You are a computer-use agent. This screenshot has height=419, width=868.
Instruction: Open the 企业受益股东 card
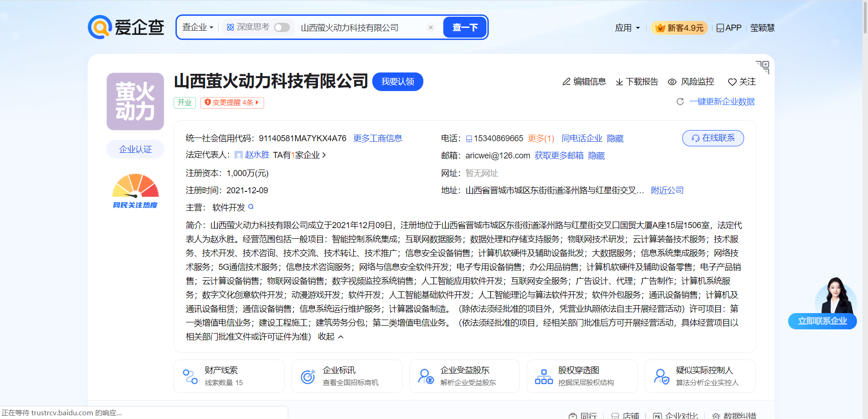[464, 376]
